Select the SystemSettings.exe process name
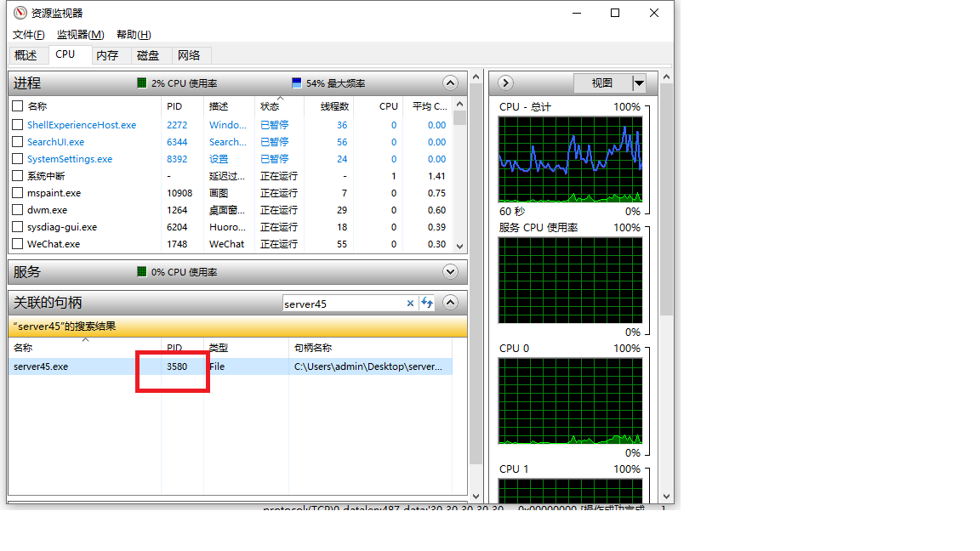The image size is (980, 551). [x=70, y=159]
